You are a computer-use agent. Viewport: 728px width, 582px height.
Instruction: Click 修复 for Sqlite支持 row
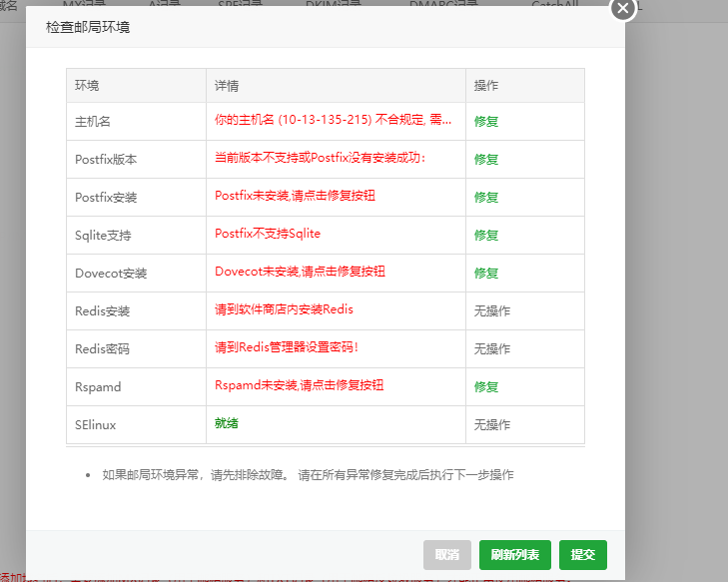(486, 236)
